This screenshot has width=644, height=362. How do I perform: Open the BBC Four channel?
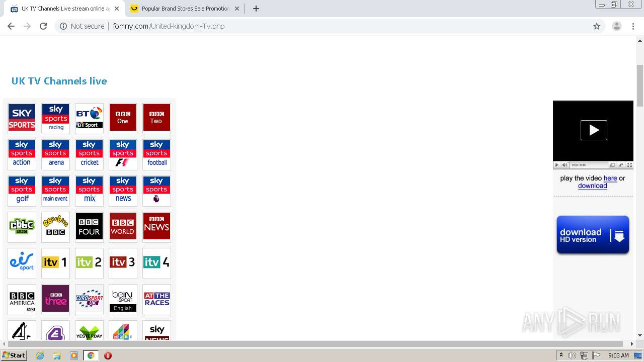pos(89,227)
